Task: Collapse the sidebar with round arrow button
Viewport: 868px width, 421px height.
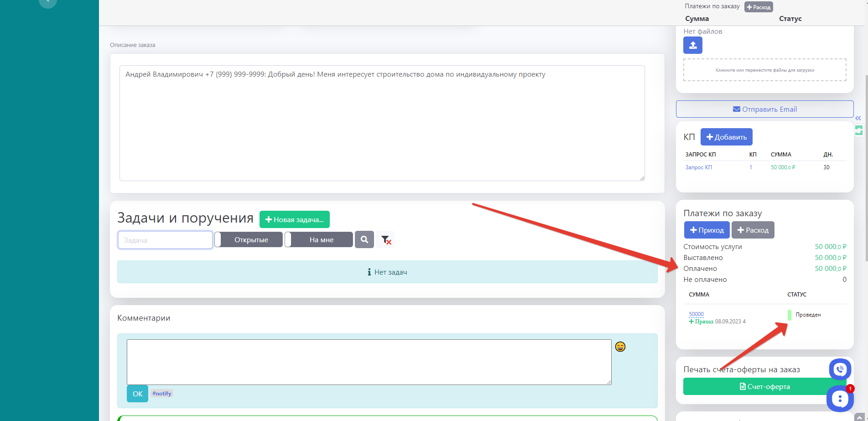Action: coord(48,2)
